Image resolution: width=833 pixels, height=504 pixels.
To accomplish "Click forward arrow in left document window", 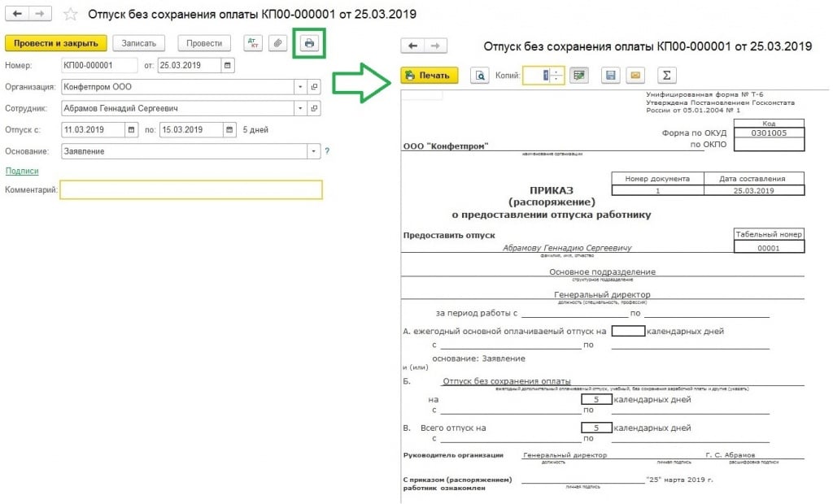I will (40, 14).
